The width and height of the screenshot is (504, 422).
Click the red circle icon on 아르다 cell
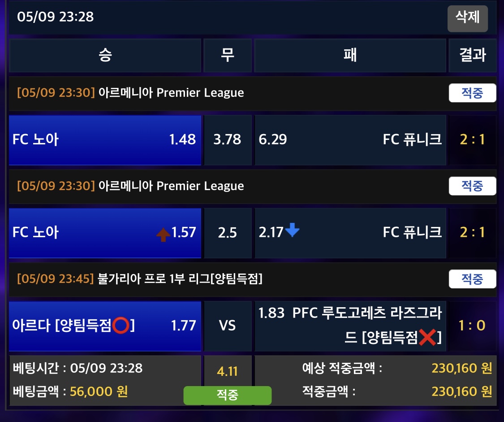pos(121,325)
